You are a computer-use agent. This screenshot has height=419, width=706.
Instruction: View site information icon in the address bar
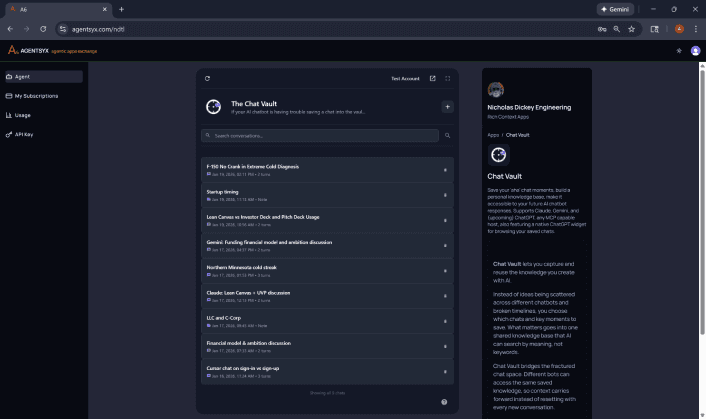click(63, 29)
